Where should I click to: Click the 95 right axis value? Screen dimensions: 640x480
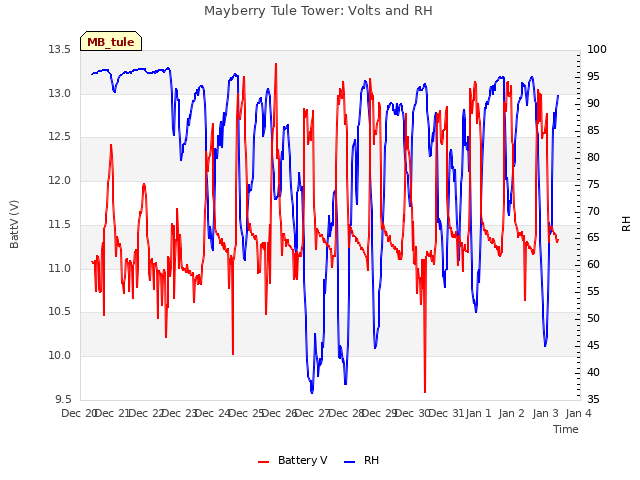(x=593, y=76)
